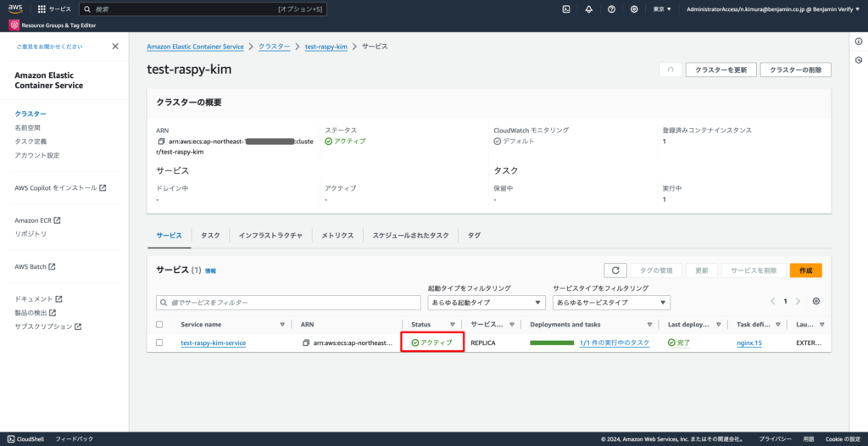Click the CloudShell icon in the footer
The height and width of the screenshot is (446, 868).
[x=11, y=439]
